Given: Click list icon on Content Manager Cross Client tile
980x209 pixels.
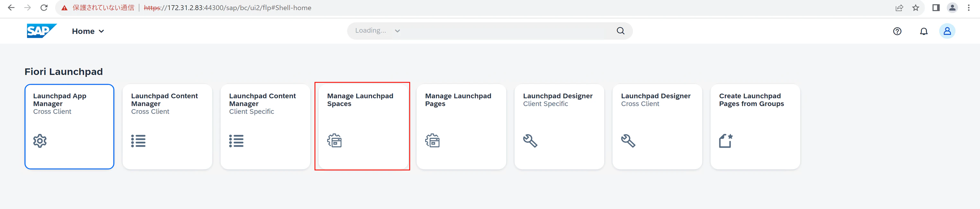Looking at the screenshot, I should point(138,141).
